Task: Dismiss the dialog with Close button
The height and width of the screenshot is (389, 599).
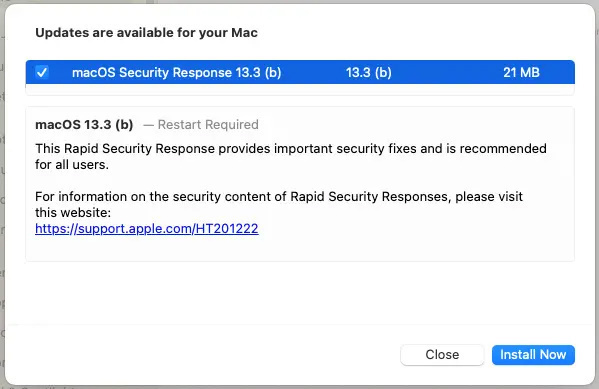Action: (442, 355)
